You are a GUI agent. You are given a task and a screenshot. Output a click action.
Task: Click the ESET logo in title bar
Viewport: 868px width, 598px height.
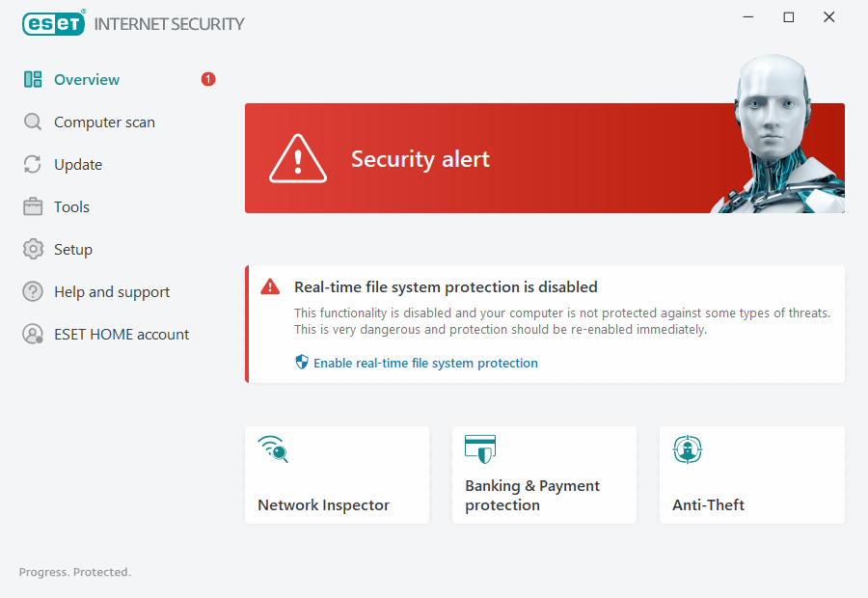[x=54, y=23]
